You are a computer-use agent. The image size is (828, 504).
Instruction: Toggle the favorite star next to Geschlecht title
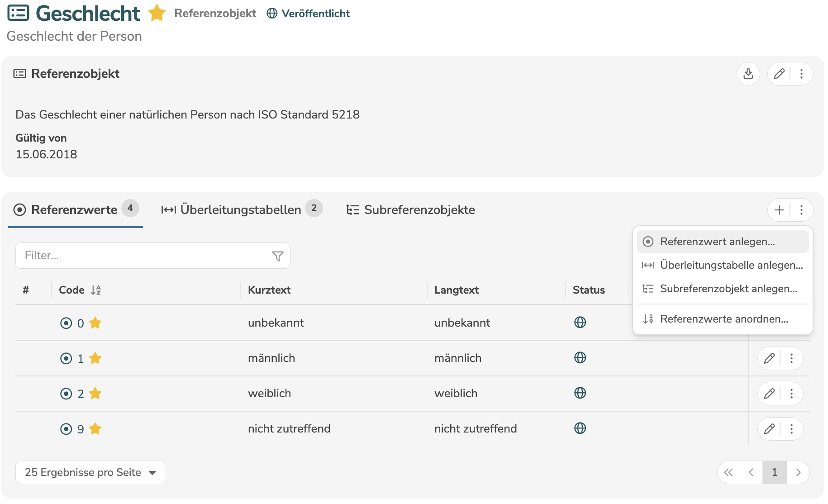click(157, 13)
